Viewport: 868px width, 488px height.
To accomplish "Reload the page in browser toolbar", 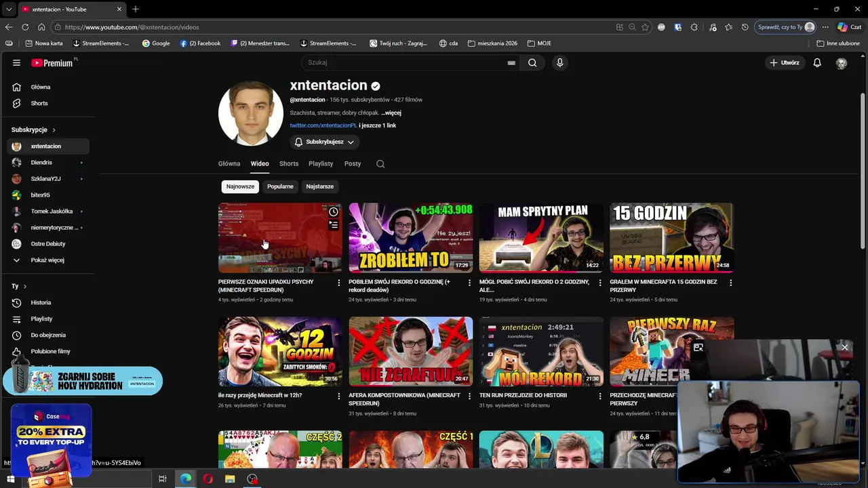I will coord(25,27).
